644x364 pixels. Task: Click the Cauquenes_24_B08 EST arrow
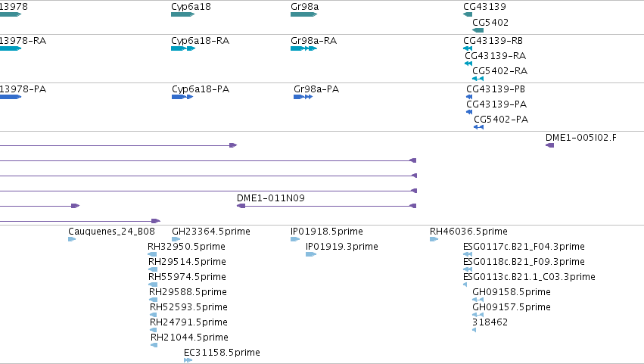(73, 239)
